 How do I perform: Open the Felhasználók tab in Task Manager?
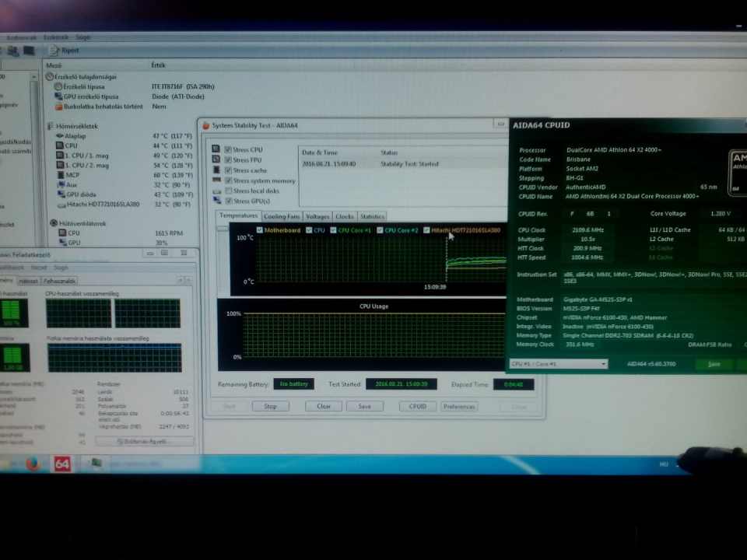[x=59, y=281]
